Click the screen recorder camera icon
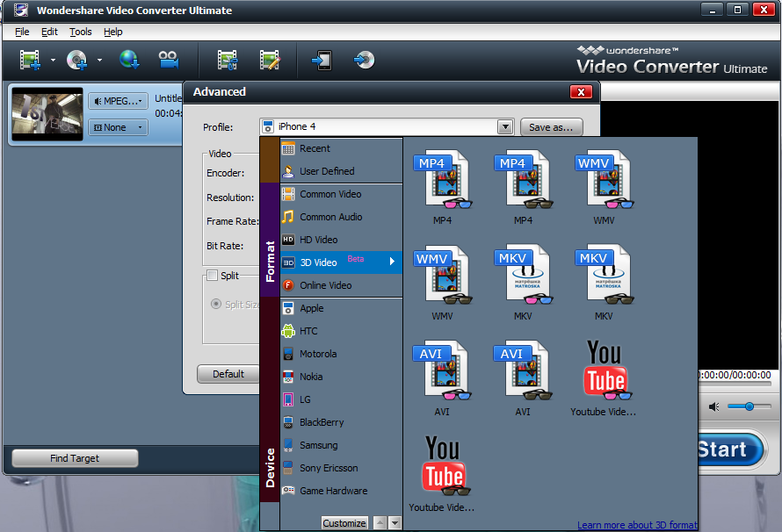 pyautogui.click(x=168, y=60)
